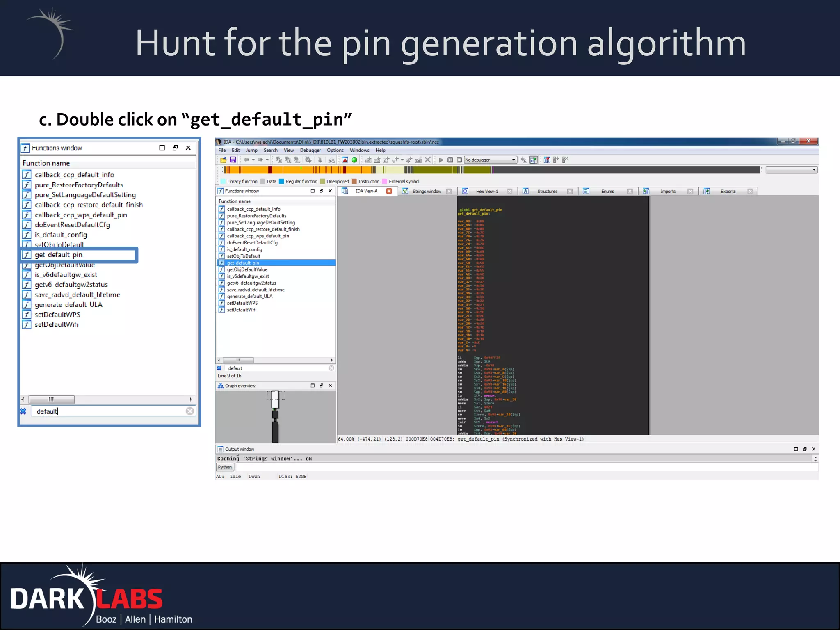Switch to the Hex View-1 tab
The width and height of the screenshot is (840, 630).
487,192
